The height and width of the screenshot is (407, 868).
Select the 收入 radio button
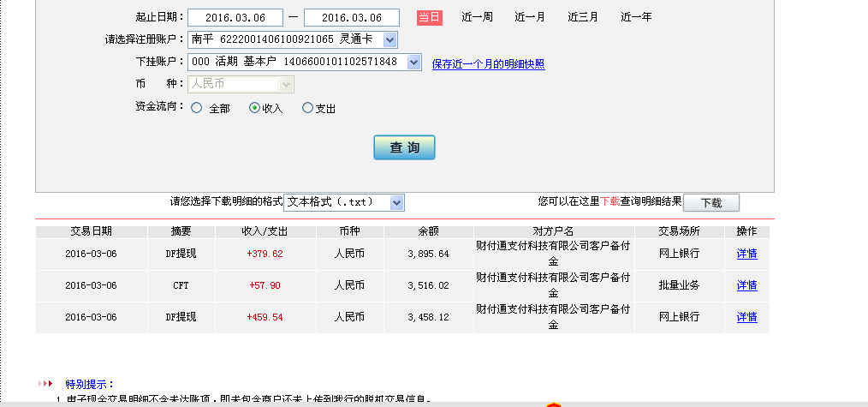(x=254, y=108)
